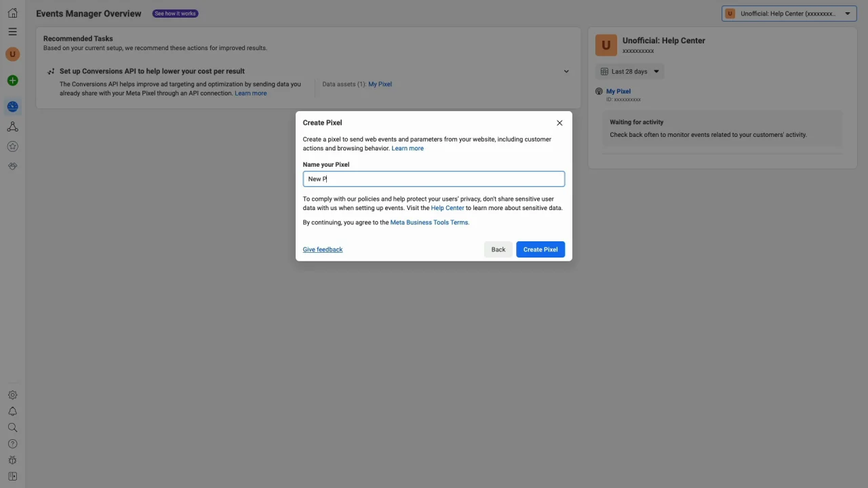
Task: Click the sparkle icon beside Conversions API task
Action: (51, 71)
